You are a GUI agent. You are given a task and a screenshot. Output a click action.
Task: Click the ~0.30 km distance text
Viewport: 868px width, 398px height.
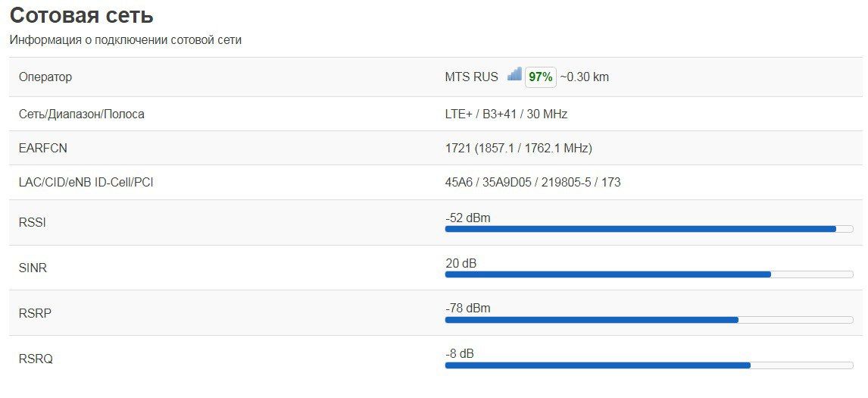584,77
